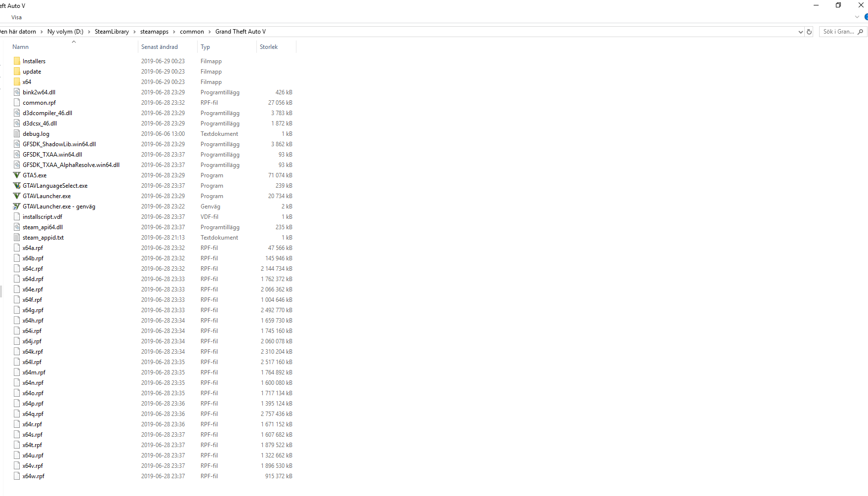The width and height of the screenshot is (868, 496).
Task: Expand the chevron after SteamLibrary breadcrumb
Action: click(134, 32)
